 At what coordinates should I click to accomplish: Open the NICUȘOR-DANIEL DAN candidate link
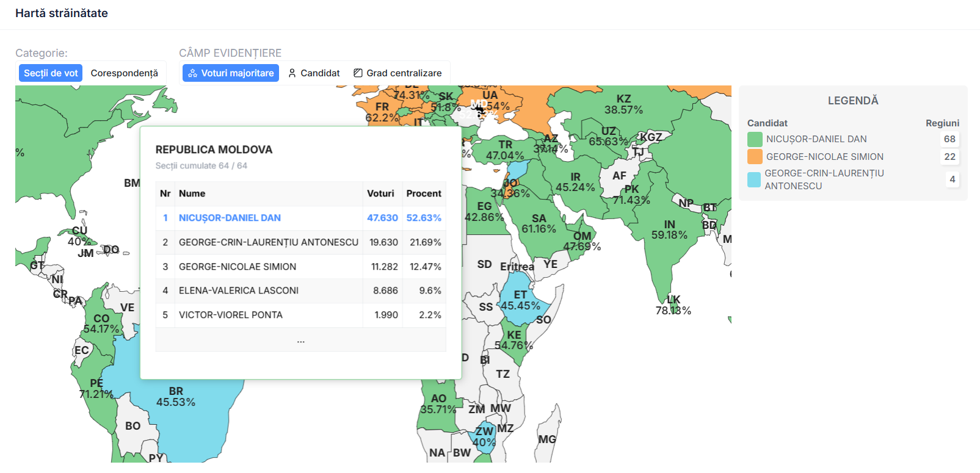click(x=230, y=218)
